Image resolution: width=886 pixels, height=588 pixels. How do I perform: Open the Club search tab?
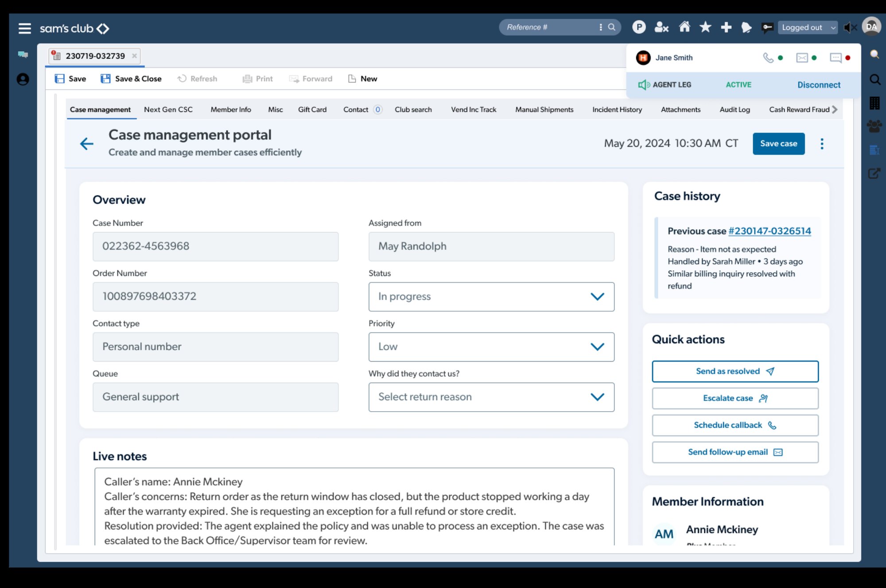413,109
